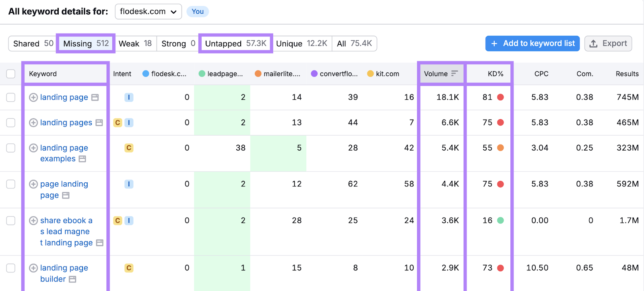
Task: Click the blue flodesk.com color dot
Action: [146, 74]
